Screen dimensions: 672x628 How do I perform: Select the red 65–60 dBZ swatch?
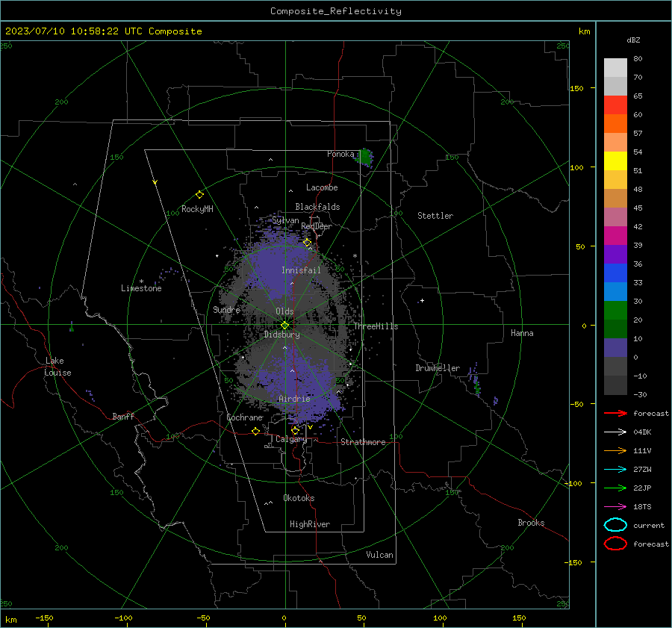[615, 105]
